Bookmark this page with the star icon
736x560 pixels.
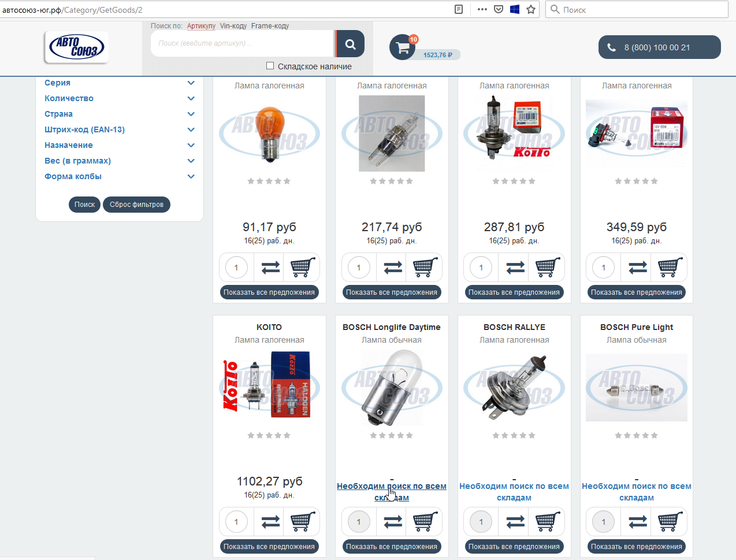(531, 9)
